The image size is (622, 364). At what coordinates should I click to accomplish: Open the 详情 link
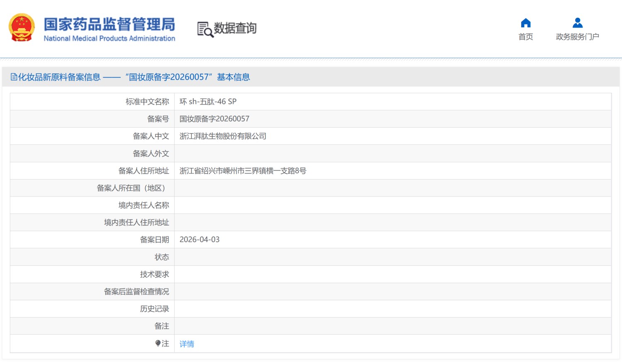187,344
